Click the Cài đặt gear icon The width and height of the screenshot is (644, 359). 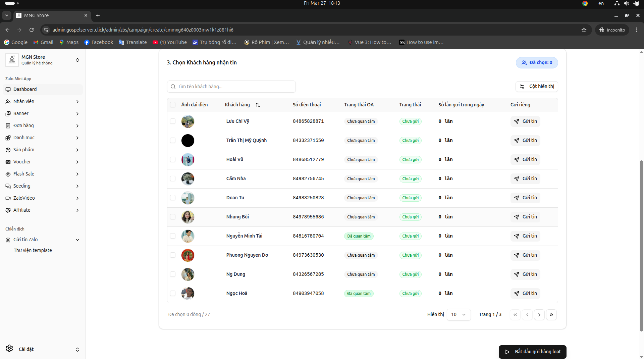9,349
